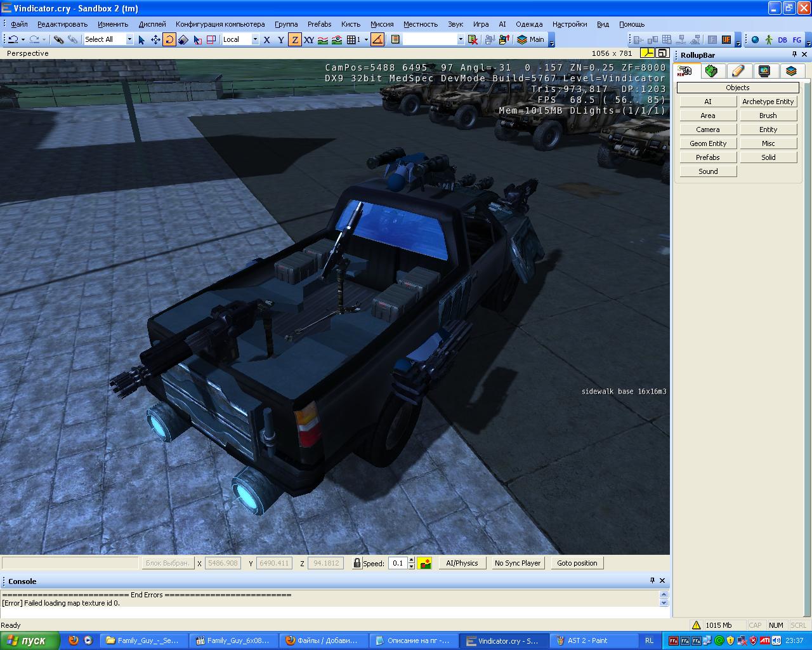The width and height of the screenshot is (812, 650).
Task: Click the Link objects icon
Action: (58, 39)
